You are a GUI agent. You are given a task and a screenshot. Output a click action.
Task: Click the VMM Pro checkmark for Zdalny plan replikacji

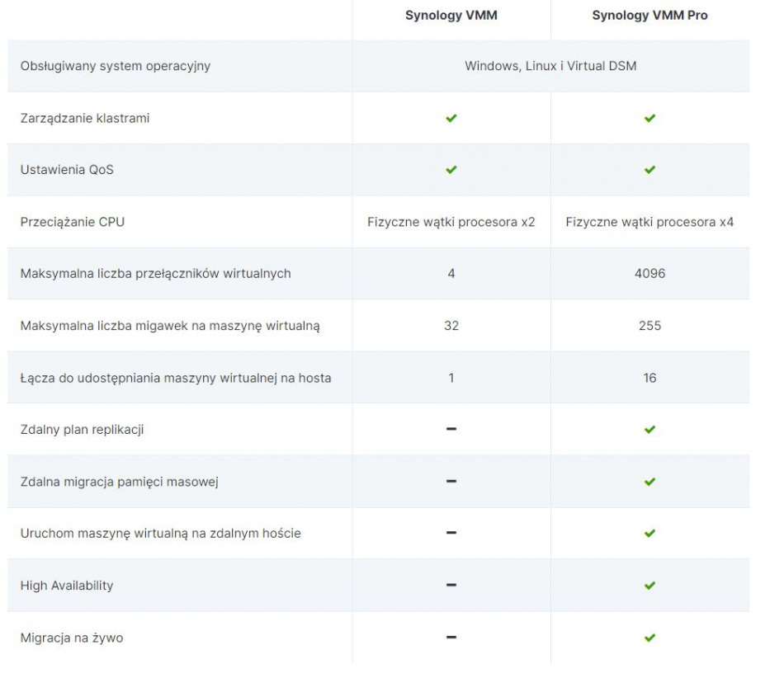tap(649, 430)
